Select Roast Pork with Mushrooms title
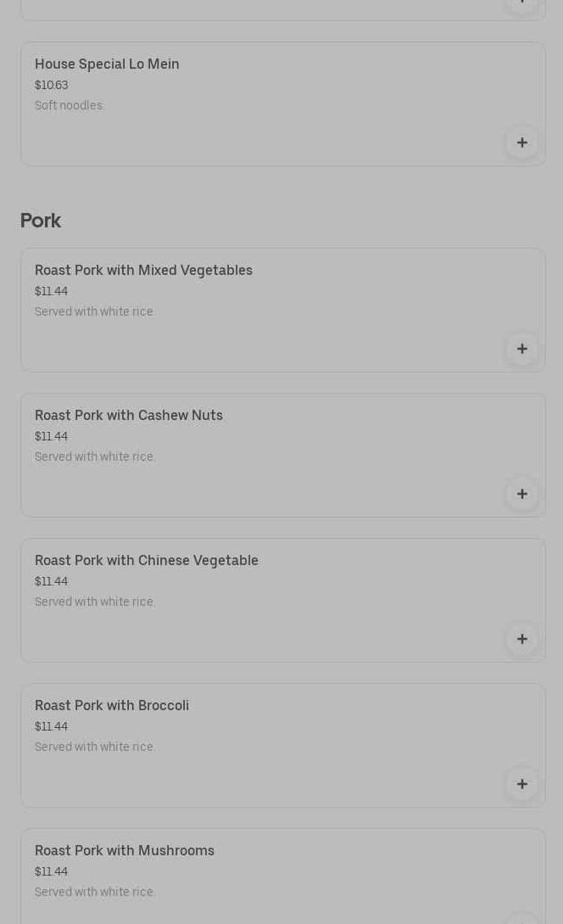The width and height of the screenshot is (563, 924). [x=125, y=851]
